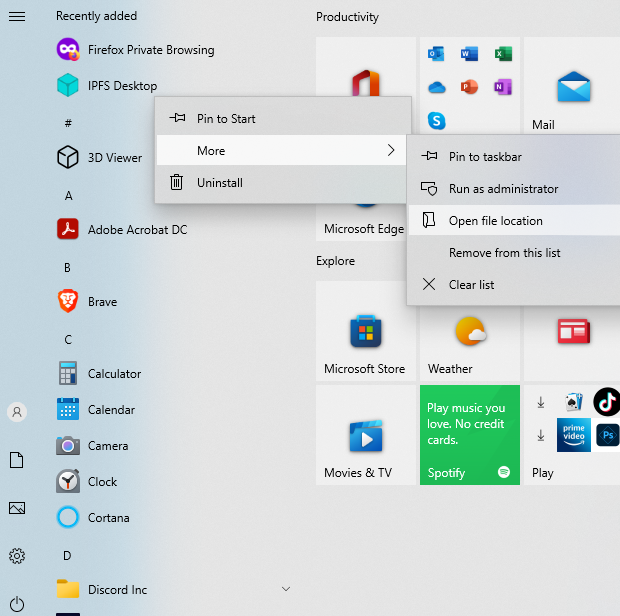Select Clear list
This screenshot has width=620, height=616.
tap(514, 284)
